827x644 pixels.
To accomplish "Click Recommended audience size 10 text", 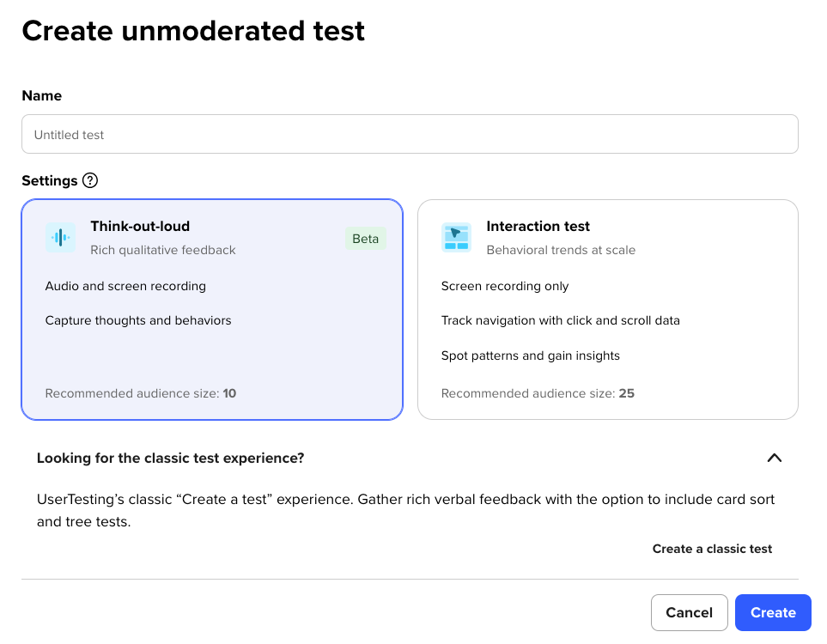I will click(x=140, y=393).
